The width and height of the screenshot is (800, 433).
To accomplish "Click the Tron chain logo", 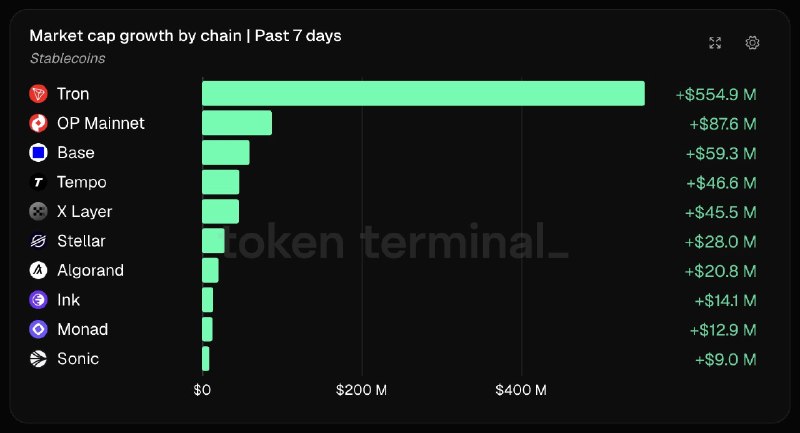I will coord(38,94).
